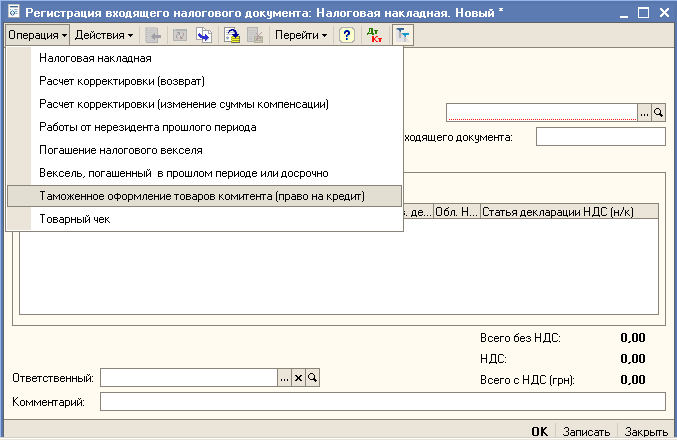Expand the Действия dropdown menu
Screen dimensions: 677x440
coord(104,35)
